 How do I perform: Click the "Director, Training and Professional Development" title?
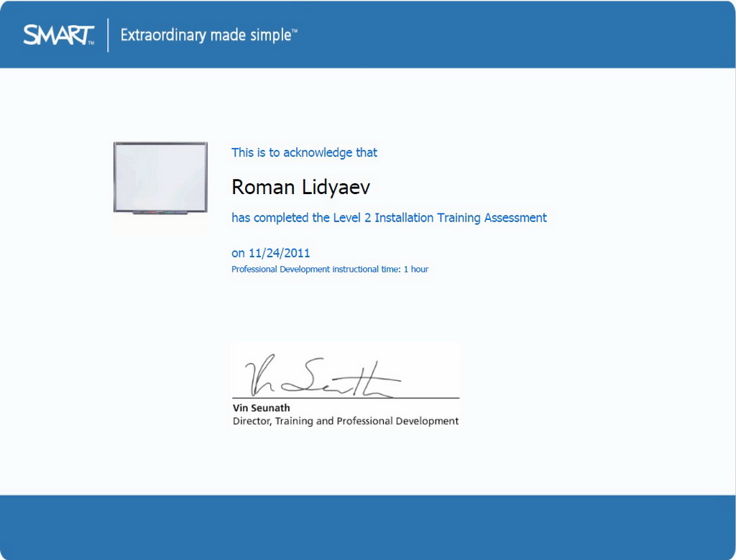(x=345, y=421)
